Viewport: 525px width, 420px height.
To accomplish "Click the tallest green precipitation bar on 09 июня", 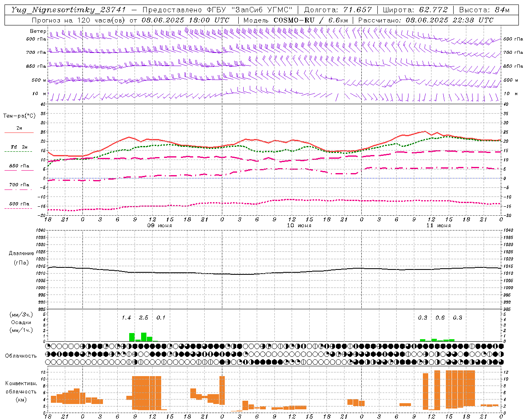I will 144,337.
